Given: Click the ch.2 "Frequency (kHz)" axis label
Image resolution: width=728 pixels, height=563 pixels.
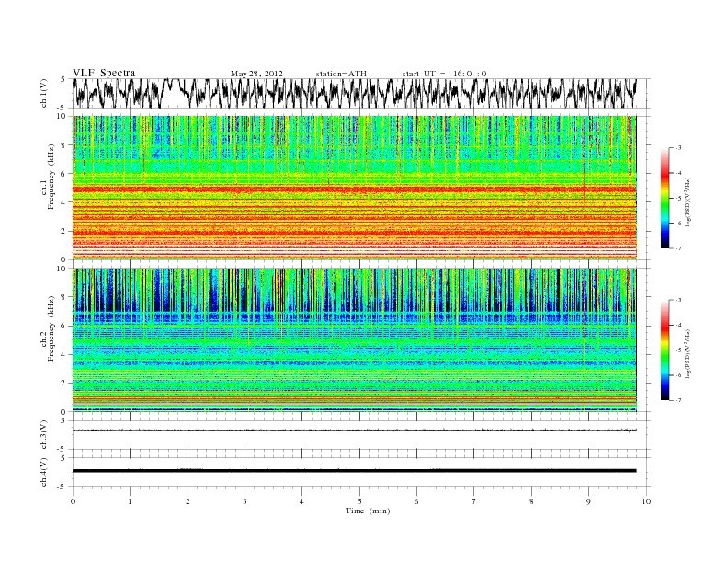Looking at the screenshot, I should pos(51,328).
